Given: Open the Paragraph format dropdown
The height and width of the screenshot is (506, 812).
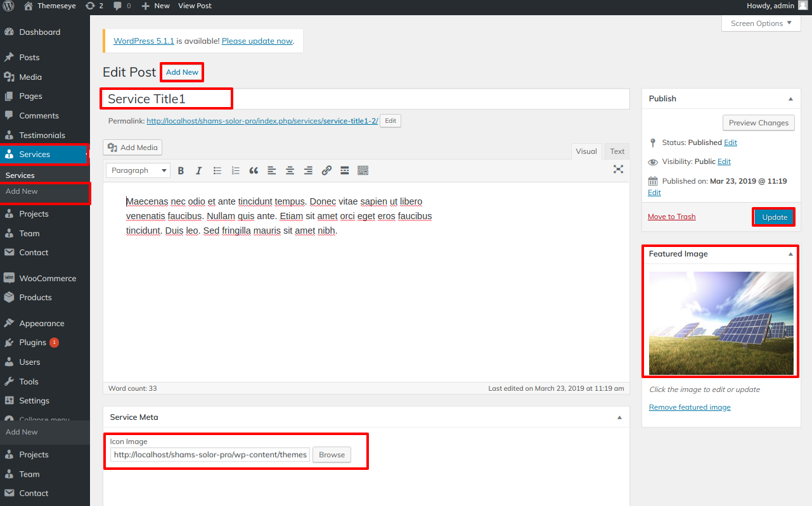Looking at the screenshot, I should pos(138,170).
